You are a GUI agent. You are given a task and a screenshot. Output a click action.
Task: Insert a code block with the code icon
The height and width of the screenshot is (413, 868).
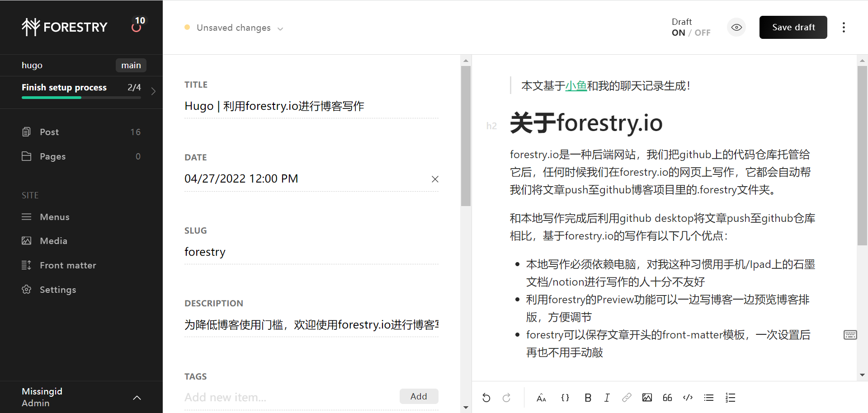(688, 398)
